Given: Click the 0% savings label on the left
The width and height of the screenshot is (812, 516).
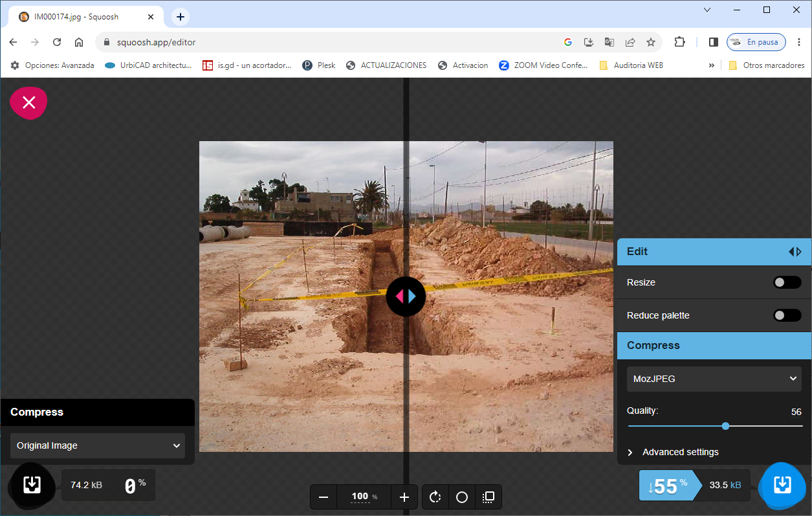Looking at the screenshot, I should click(x=135, y=486).
